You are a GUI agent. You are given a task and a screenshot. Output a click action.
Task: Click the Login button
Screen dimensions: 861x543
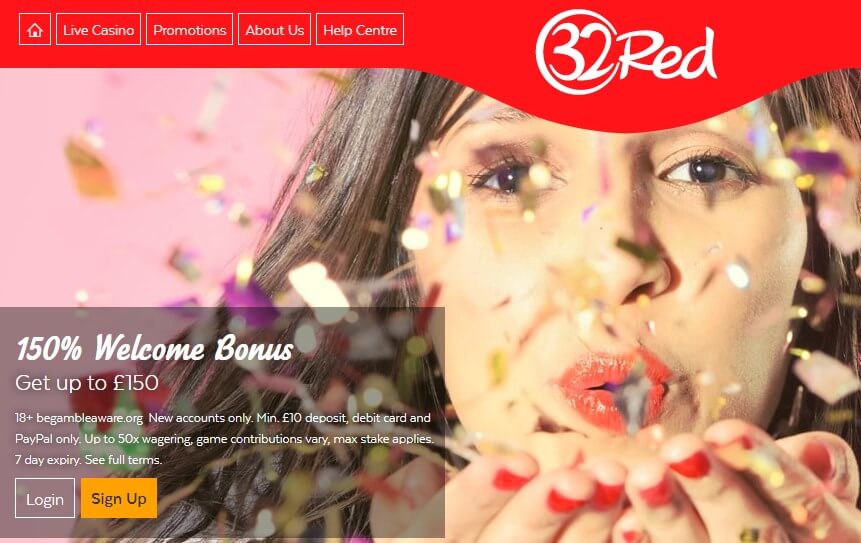coord(45,499)
